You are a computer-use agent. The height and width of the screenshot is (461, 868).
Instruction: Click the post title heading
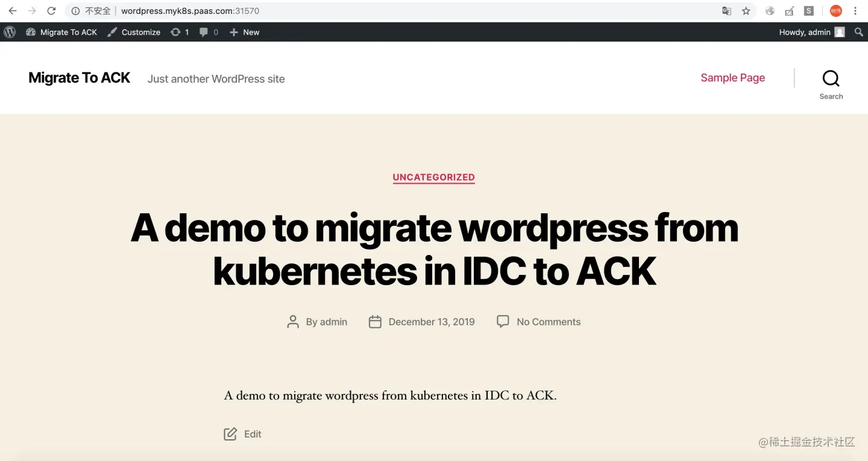click(435, 249)
